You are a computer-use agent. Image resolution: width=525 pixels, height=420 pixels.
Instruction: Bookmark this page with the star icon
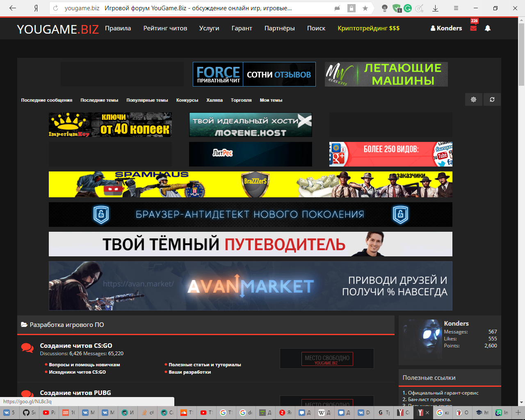click(365, 8)
